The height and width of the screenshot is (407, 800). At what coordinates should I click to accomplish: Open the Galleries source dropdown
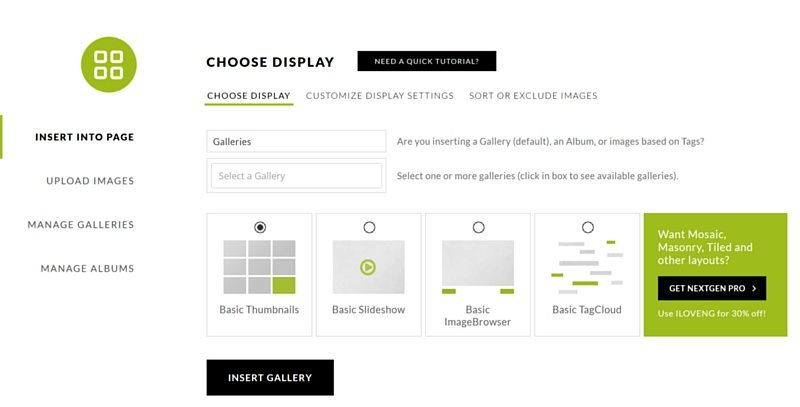point(296,141)
